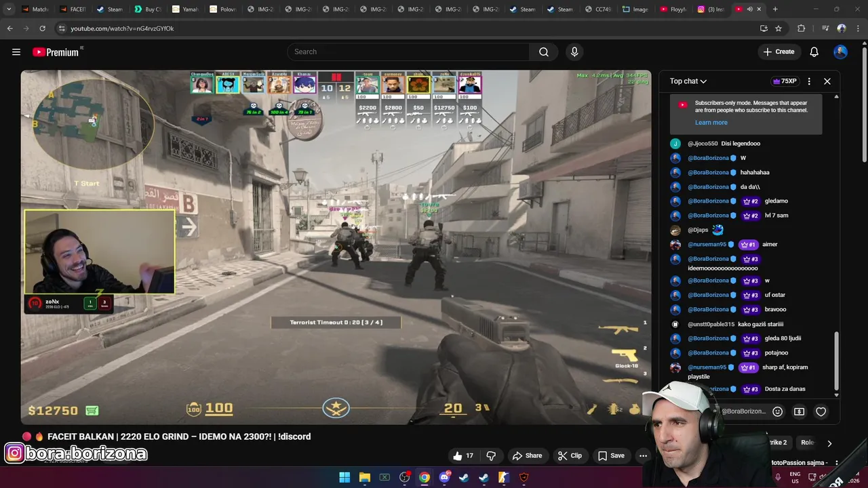The width and height of the screenshot is (868, 488).
Task: Open the chat emoji picker
Action: tap(778, 411)
